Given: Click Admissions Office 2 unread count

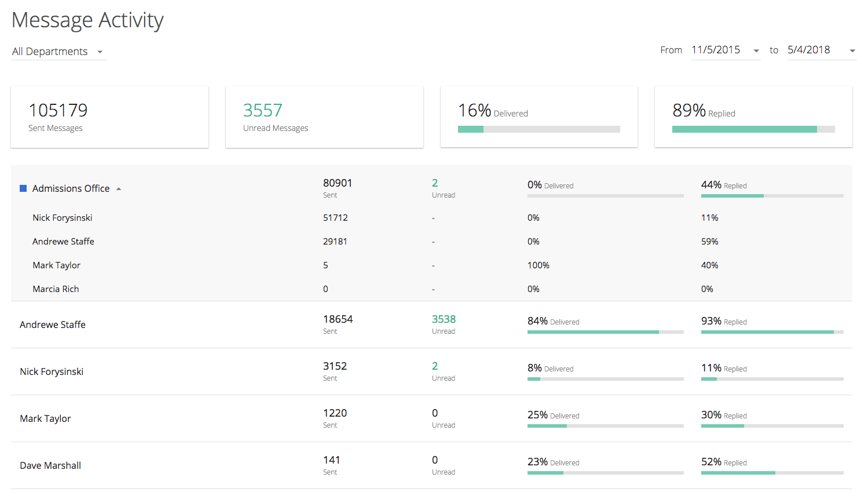Looking at the screenshot, I should [435, 183].
